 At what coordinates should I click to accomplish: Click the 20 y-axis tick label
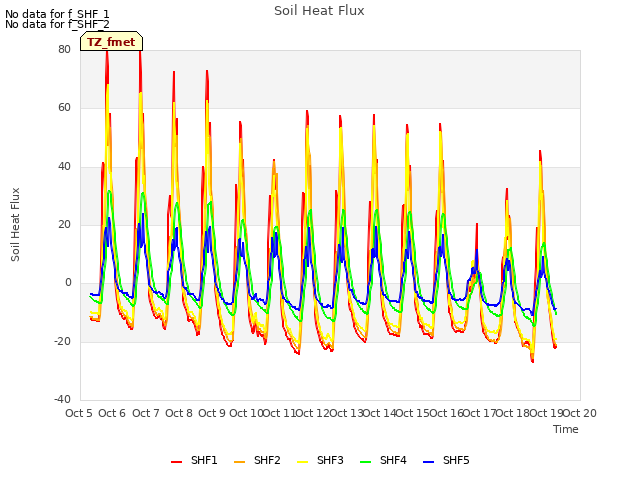64,224
